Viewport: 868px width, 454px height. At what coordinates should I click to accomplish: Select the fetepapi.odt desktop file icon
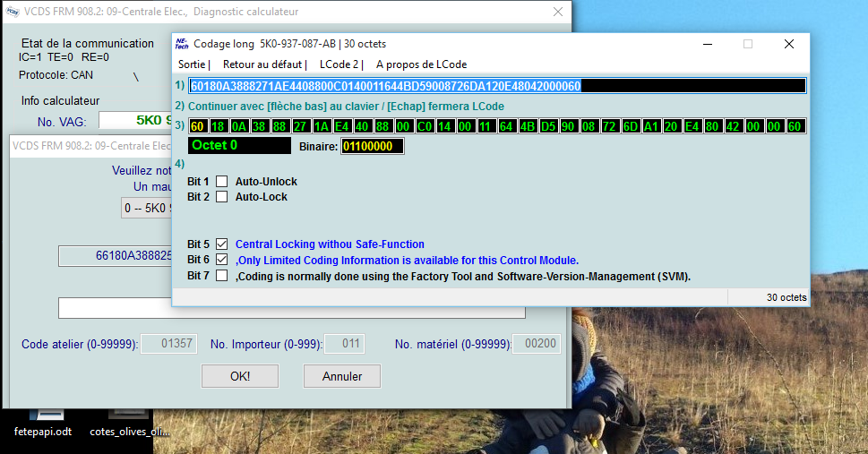click(x=41, y=417)
